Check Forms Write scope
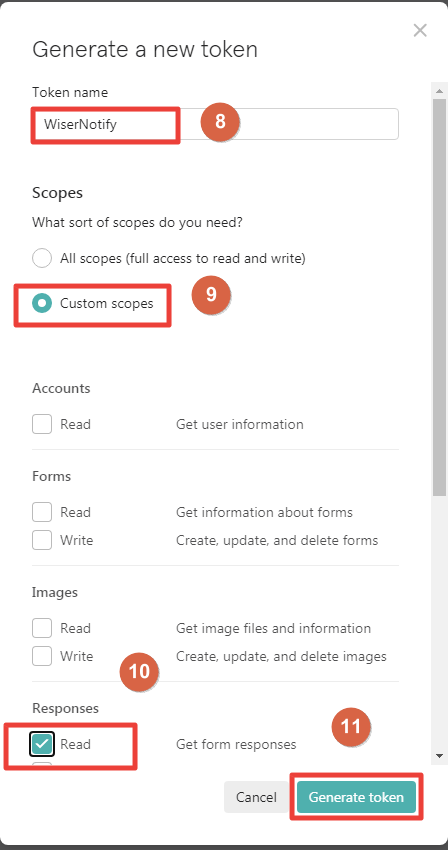 (42, 540)
